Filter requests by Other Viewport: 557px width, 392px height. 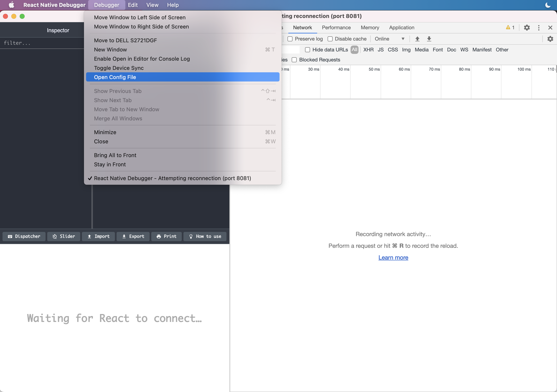pyautogui.click(x=502, y=50)
